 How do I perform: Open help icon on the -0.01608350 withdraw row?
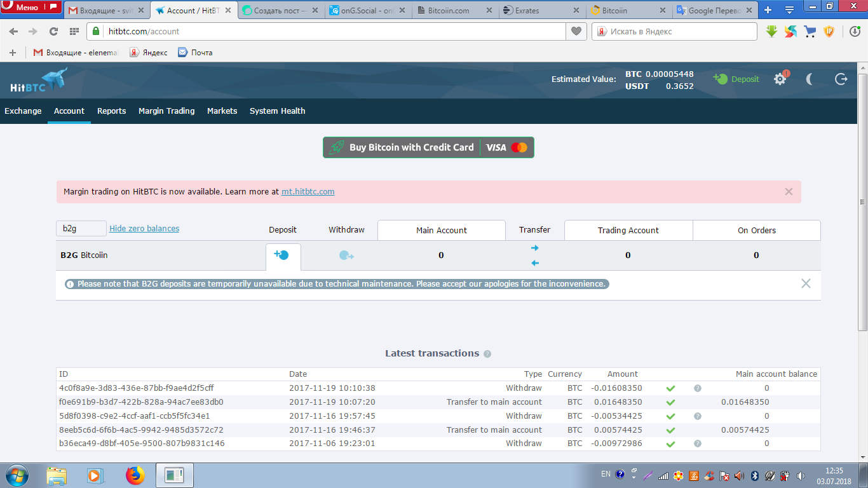[x=698, y=388]
